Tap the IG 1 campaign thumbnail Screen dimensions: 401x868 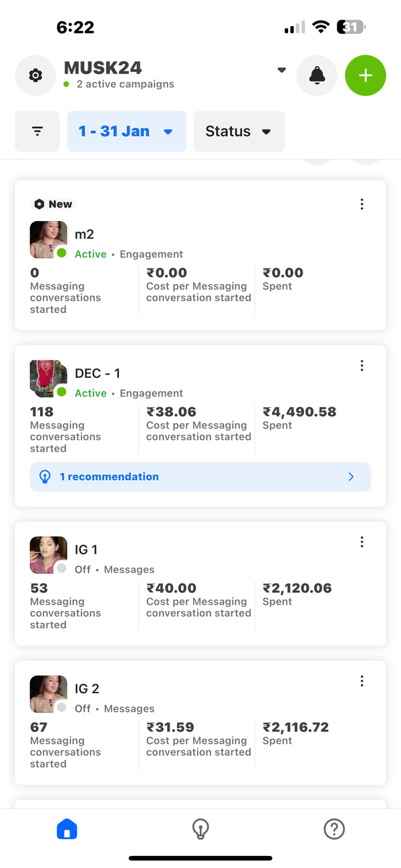[x=48, y=555]
